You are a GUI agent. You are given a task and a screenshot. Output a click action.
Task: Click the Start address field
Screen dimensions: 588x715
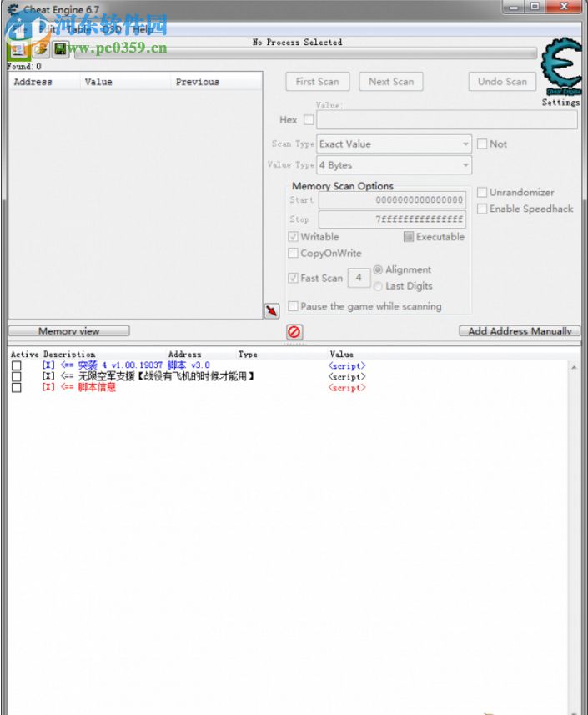(392, 199)
